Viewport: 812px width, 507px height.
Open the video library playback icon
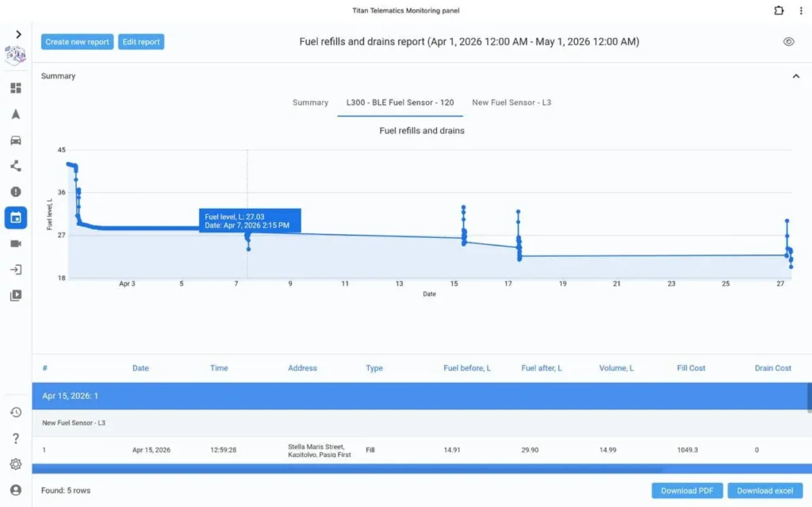[x=16, y=295]
